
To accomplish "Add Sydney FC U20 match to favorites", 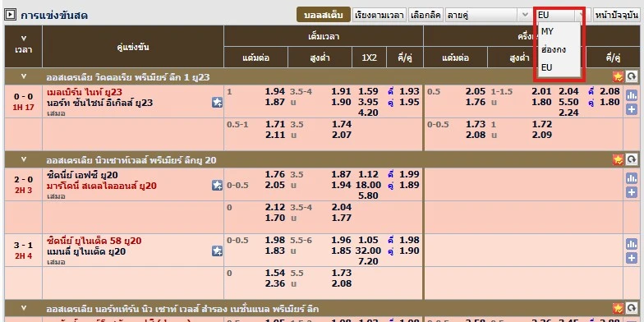I will coord(217,186).
